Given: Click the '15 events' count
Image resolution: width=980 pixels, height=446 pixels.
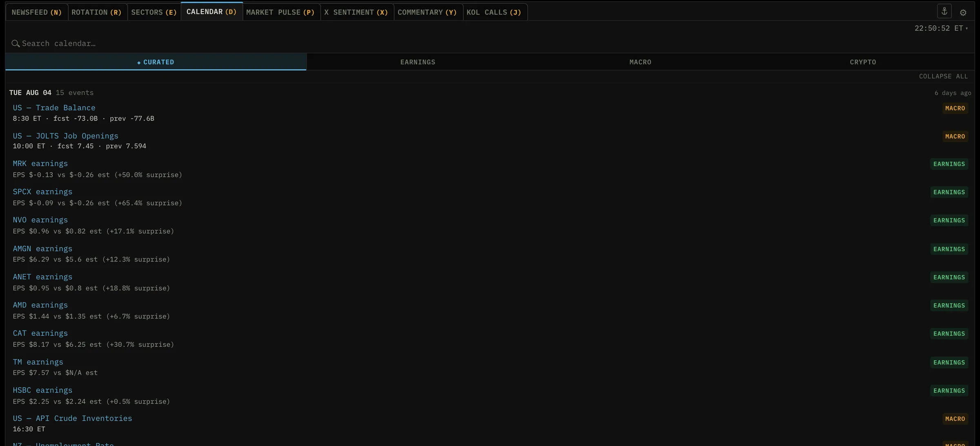Looking at the screenshot, I should [x=75, y=93].
